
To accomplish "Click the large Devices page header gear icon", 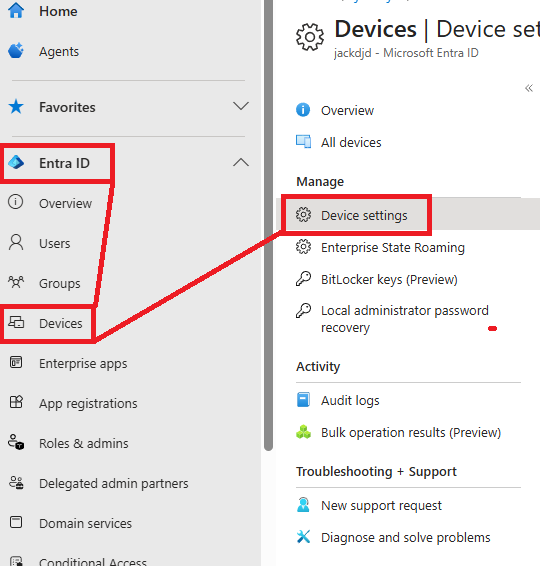I will click(x=310, y=37).
